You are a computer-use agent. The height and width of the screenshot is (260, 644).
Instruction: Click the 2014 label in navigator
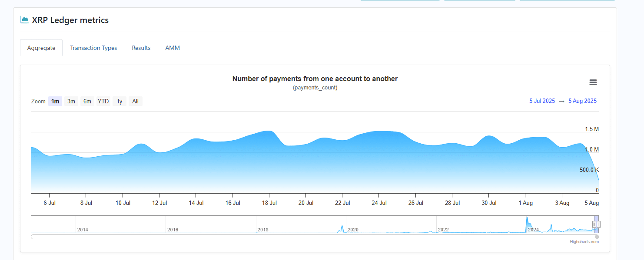[83, 230]
